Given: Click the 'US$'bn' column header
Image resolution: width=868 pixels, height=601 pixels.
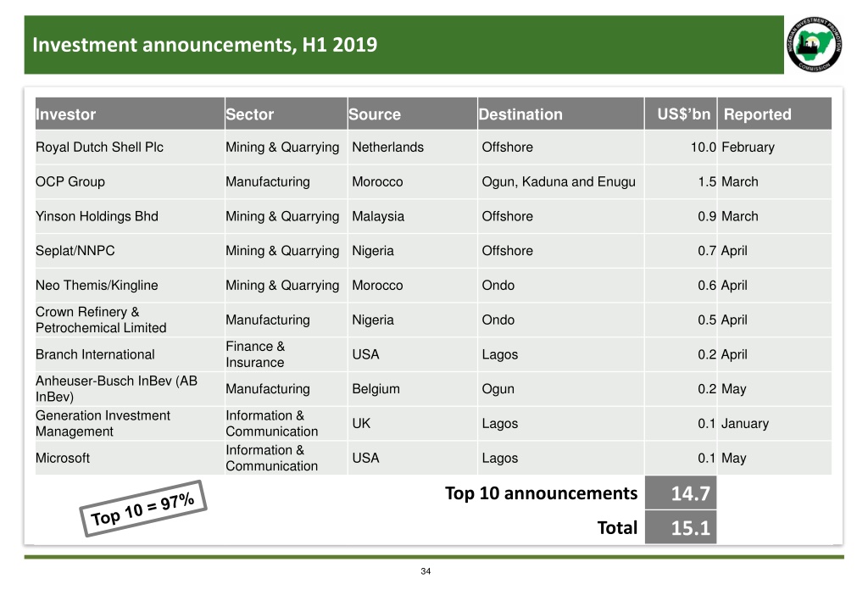Looking at the screenshot, I should [681, 114].
